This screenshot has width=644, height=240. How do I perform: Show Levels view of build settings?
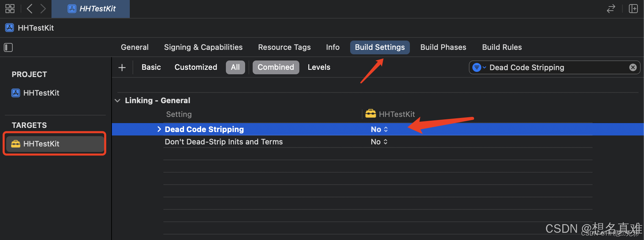click(x=319, y=67)
